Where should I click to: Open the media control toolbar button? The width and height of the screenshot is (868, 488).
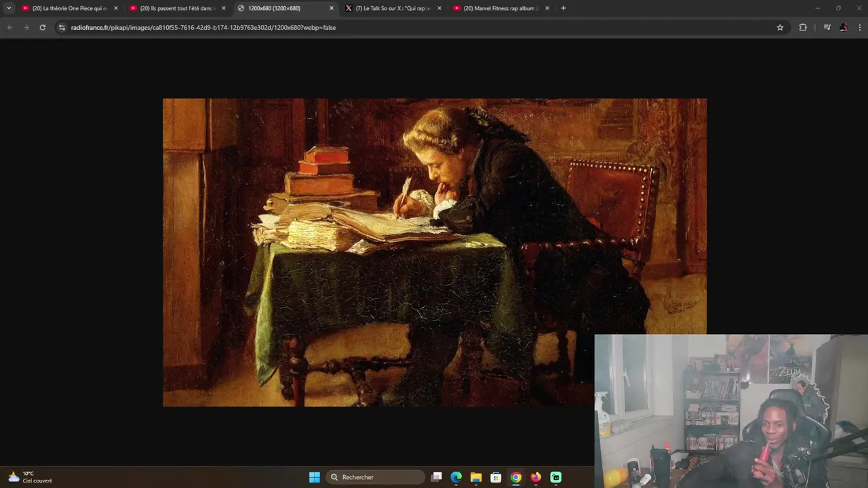(x=827, y=27)
